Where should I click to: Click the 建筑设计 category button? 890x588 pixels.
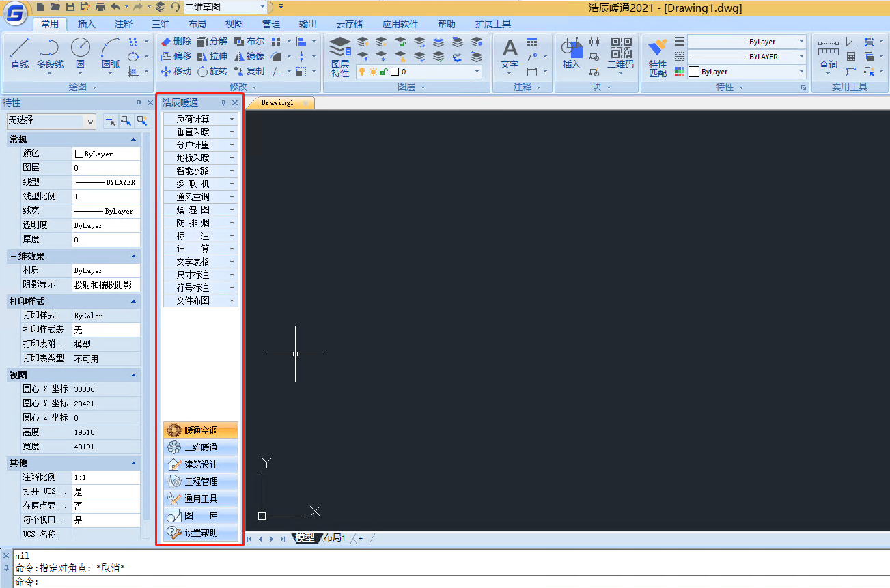coord(201,464)
